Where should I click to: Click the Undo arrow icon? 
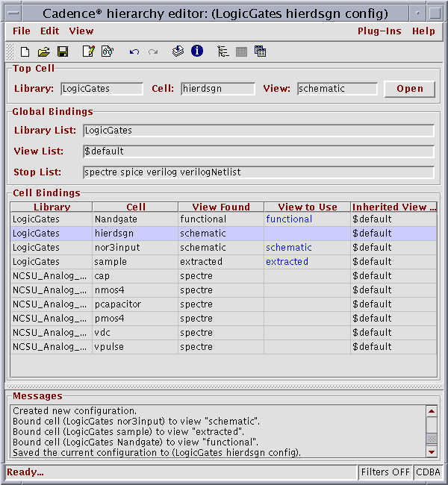pyautogui.click(x=134, y=51)
